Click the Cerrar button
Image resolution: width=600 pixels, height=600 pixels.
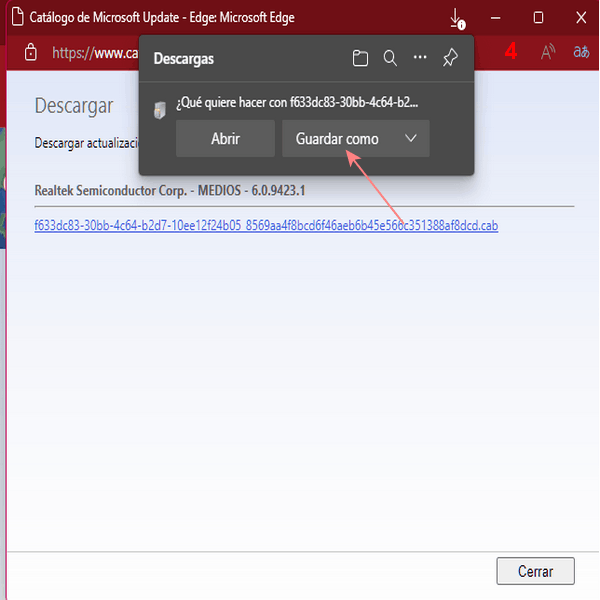[x=535, y=571]
